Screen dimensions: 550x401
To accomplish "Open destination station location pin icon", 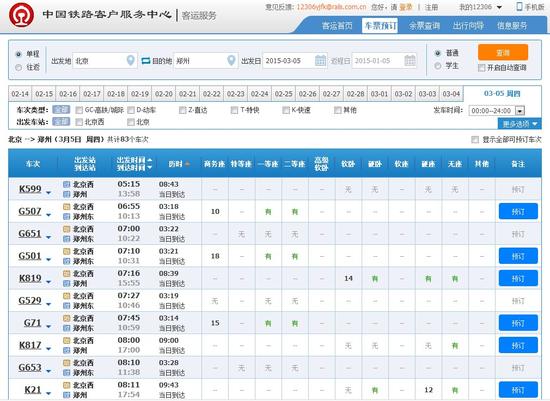I will (x=231, y=60).
